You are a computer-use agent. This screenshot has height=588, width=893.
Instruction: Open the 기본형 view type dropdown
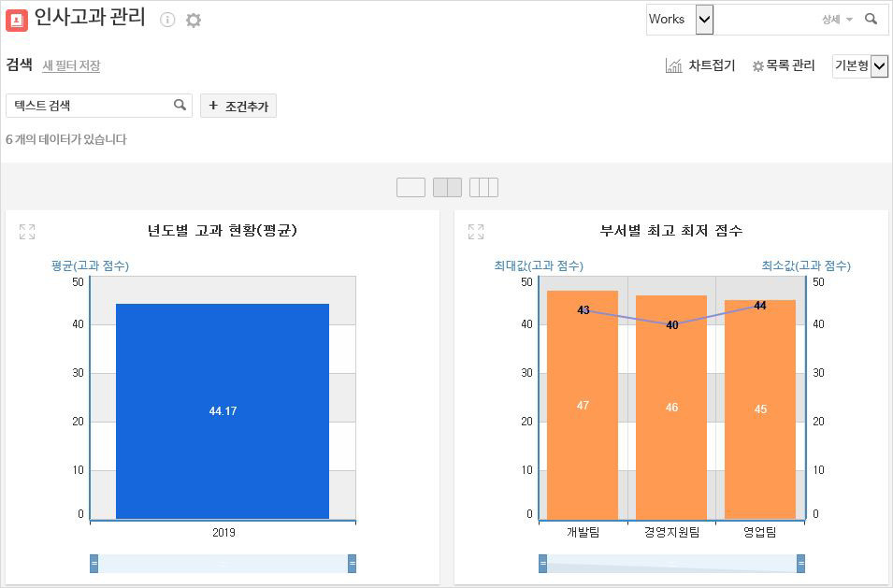click(879, 65)
